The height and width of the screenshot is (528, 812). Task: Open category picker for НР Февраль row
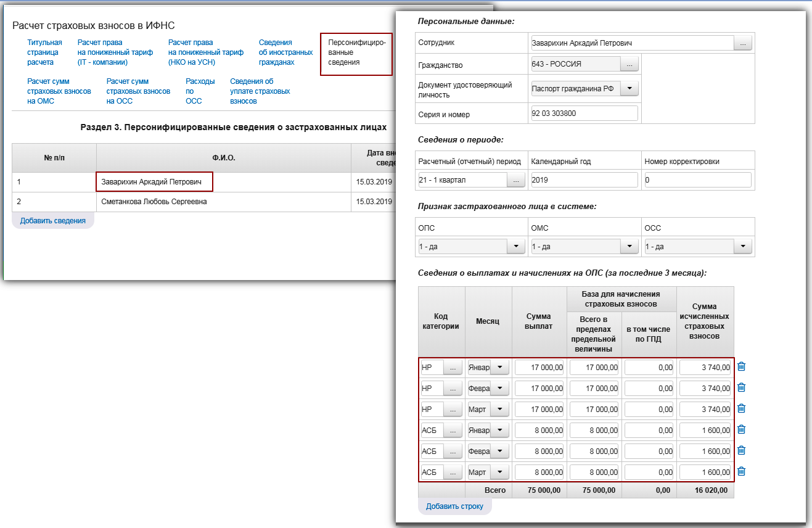(x=453, y=389)
